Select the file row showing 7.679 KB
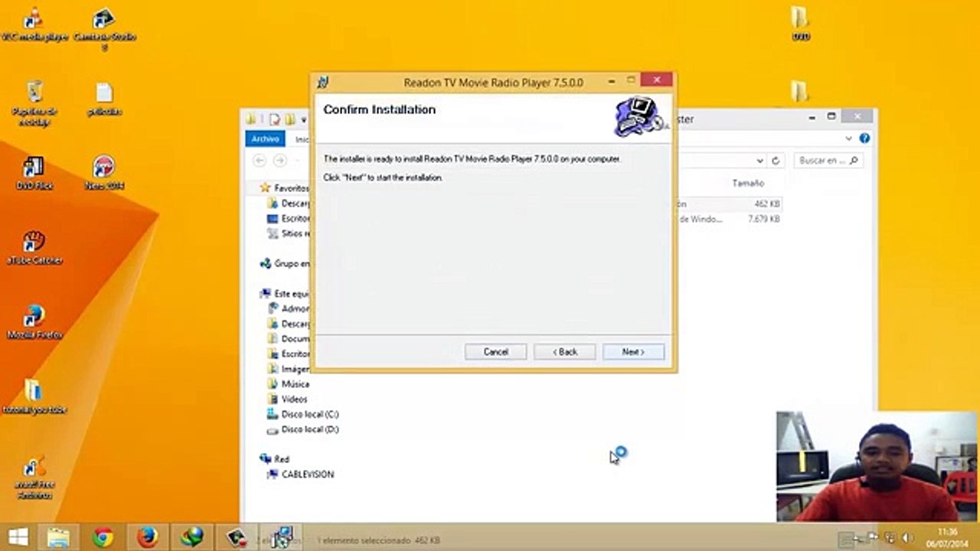This screenshot has height=551, width=980. tap(730, 219)
